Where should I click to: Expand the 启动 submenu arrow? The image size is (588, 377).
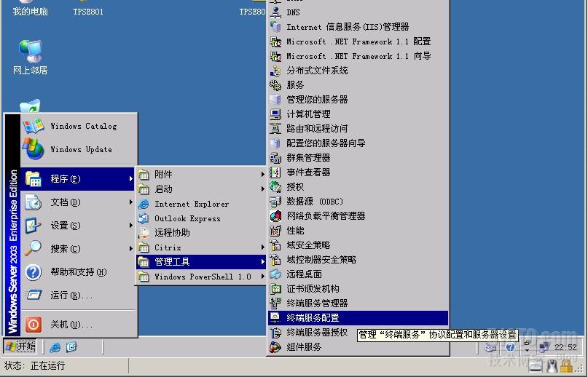tap(263, 189)
